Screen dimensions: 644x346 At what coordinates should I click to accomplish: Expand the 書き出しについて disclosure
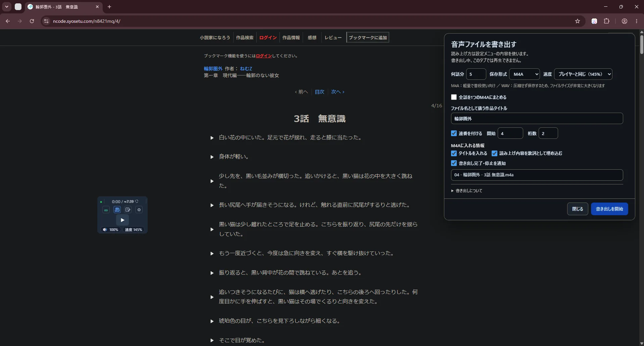click(467, 191)
